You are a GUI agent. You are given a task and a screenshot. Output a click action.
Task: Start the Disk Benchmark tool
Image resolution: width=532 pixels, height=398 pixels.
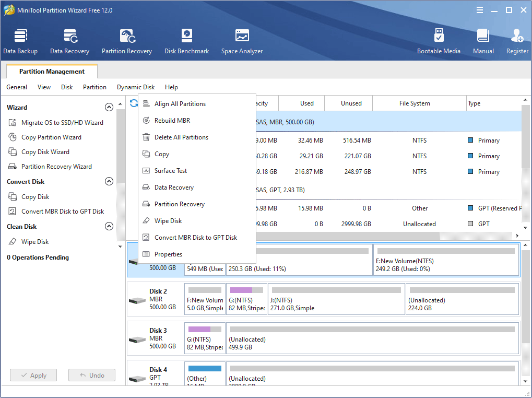tap(186, 41)
